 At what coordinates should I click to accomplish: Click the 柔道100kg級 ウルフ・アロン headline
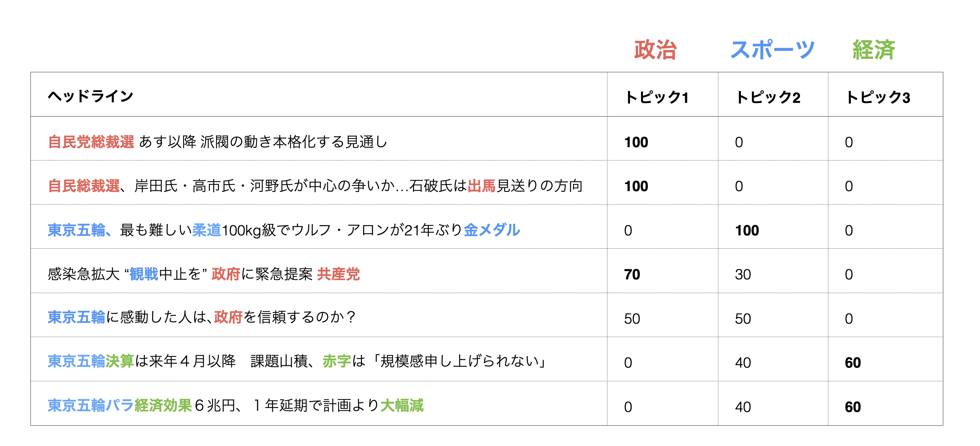[283, 230]
